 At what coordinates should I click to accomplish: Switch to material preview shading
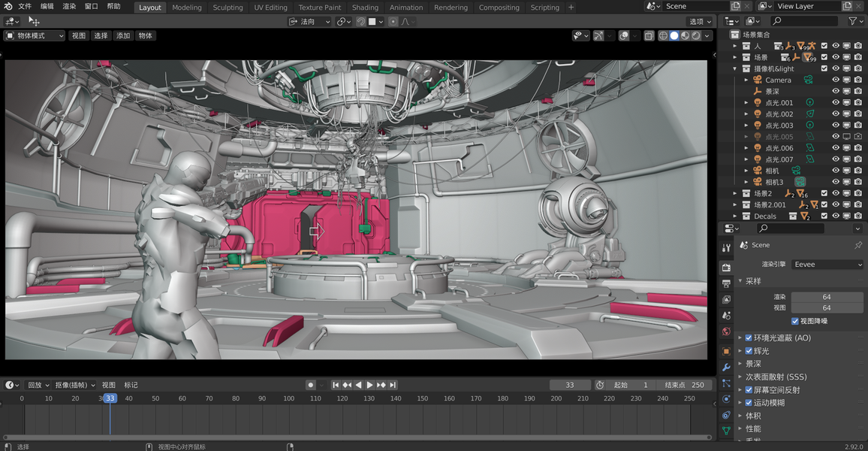click(x=685, y=35)
